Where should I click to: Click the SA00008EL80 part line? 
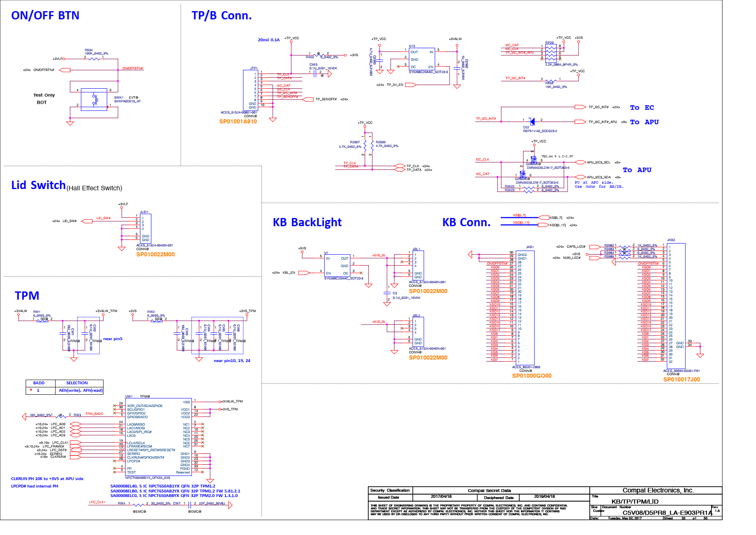(x=175, y=491)
